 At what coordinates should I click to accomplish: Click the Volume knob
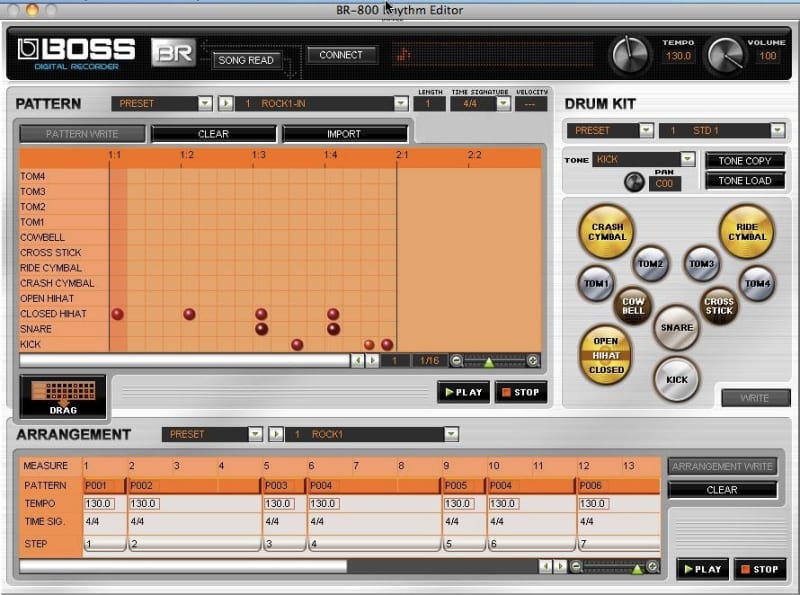pos(724,55)
